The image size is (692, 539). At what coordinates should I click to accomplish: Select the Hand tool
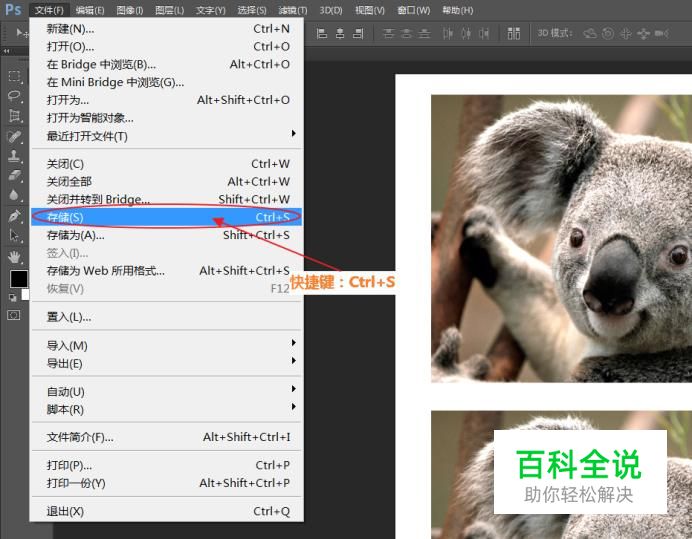point(14,256)
